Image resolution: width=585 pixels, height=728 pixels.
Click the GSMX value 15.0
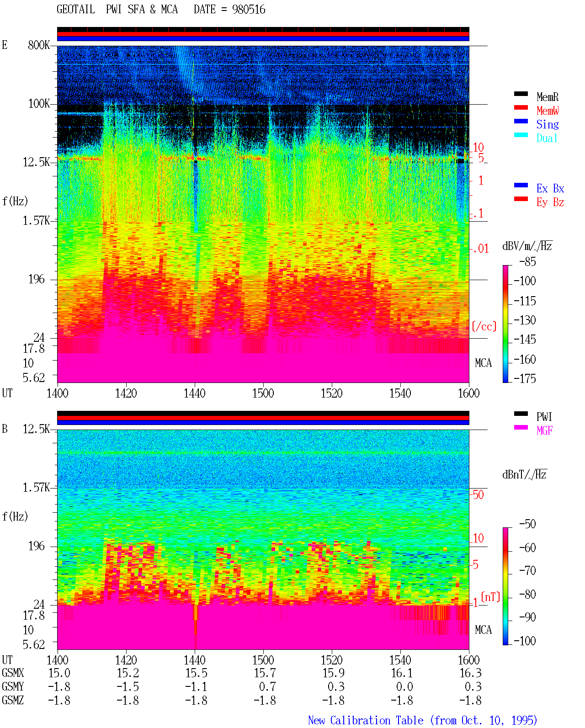[x=59, y=673]
